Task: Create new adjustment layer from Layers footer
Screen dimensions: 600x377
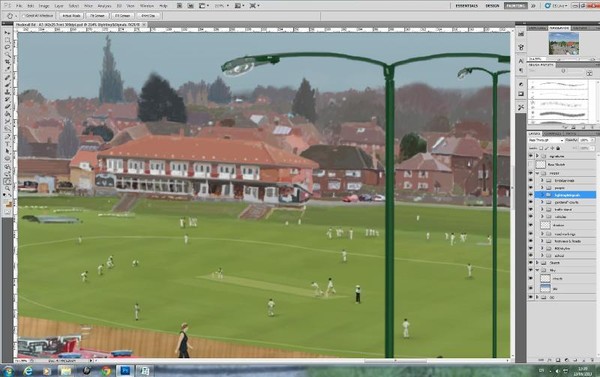Action: pos(566,360)
